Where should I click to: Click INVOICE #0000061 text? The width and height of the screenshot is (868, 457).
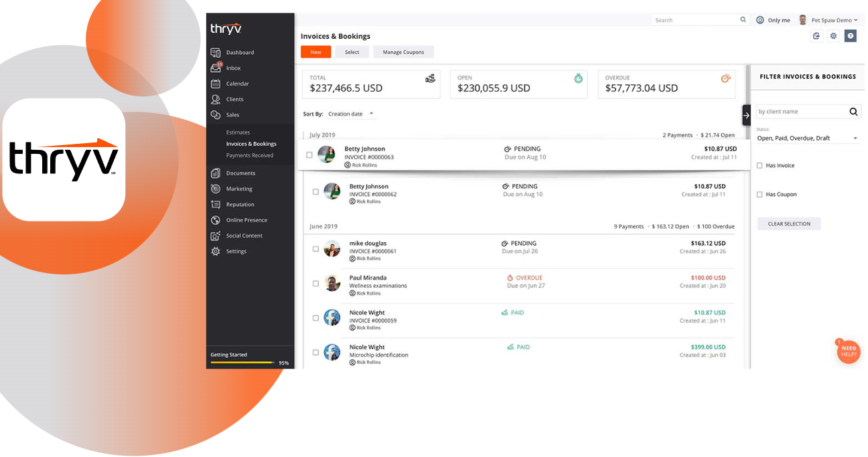click(373, 252)
